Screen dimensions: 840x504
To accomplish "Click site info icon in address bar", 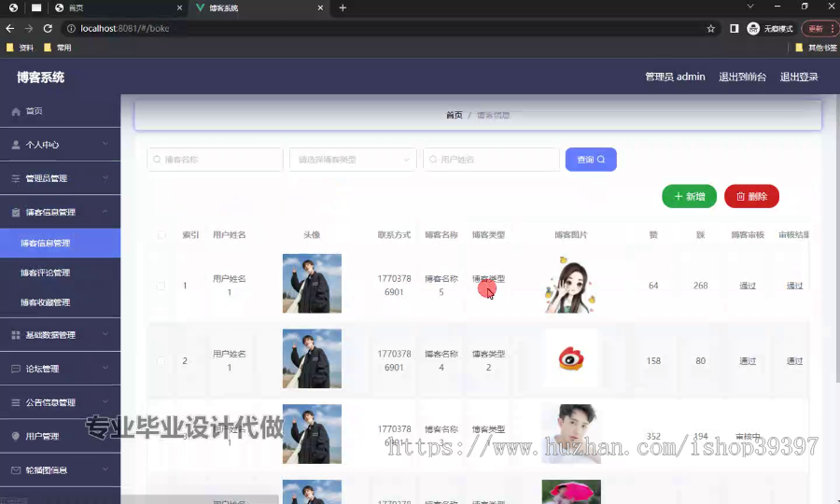I will [71, 28].
